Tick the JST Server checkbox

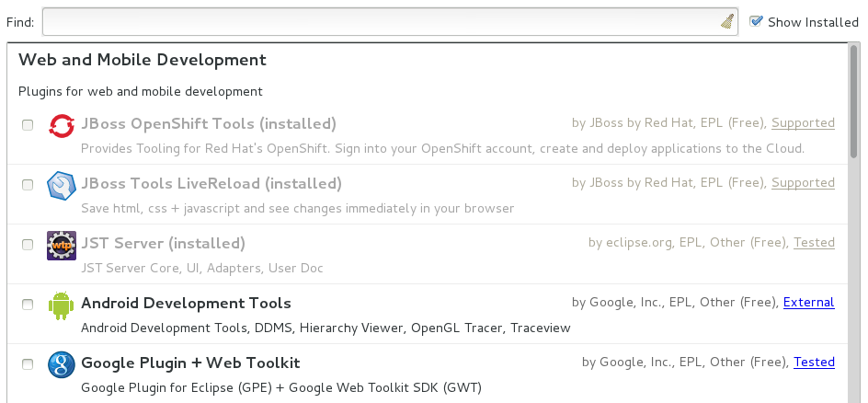(28, 245)
